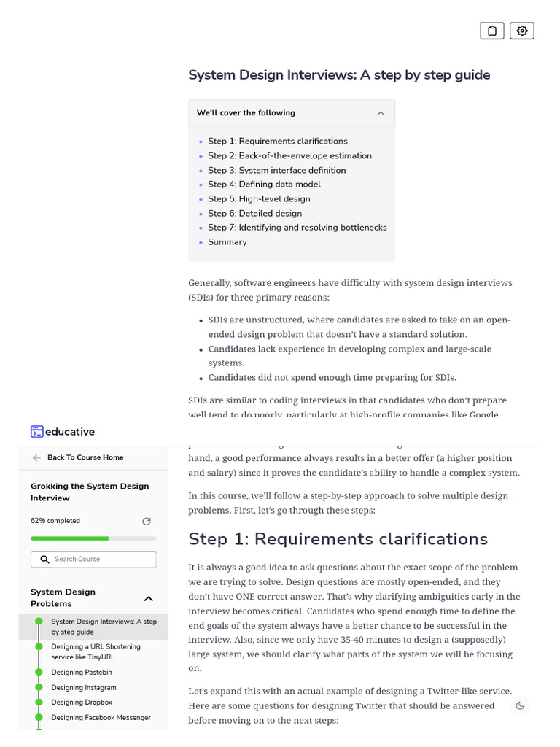Toggle dark mode with the moon icon
This screenshot has height=747, width=560.
[x=520, y=705]
